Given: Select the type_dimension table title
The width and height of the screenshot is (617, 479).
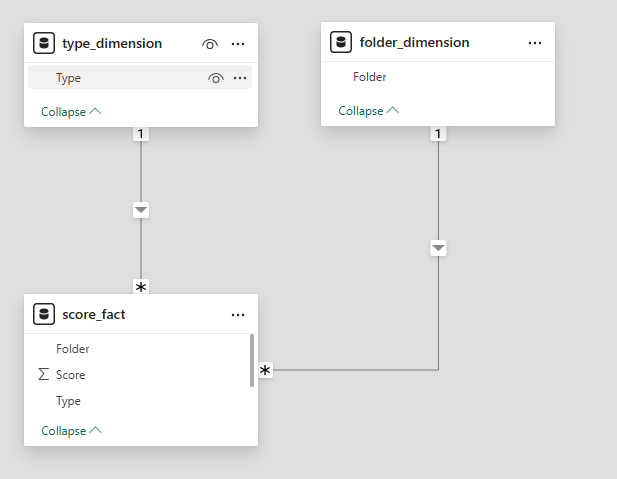Looking at the screenshot, I should [112, 43].
